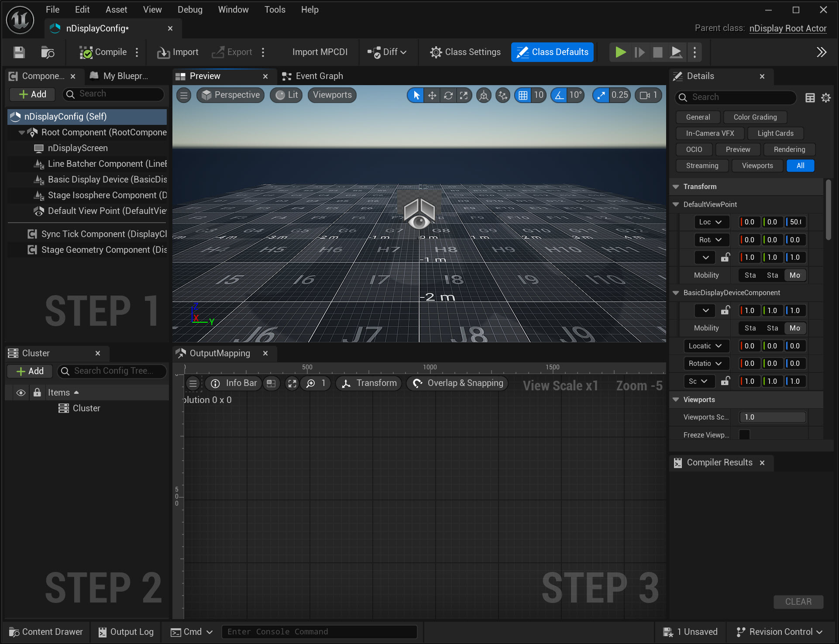Image resolution: width=839 pixels, height=644 pixels.
Task: Open the Details panel settings gear
Action: click(x=825, y=98)
